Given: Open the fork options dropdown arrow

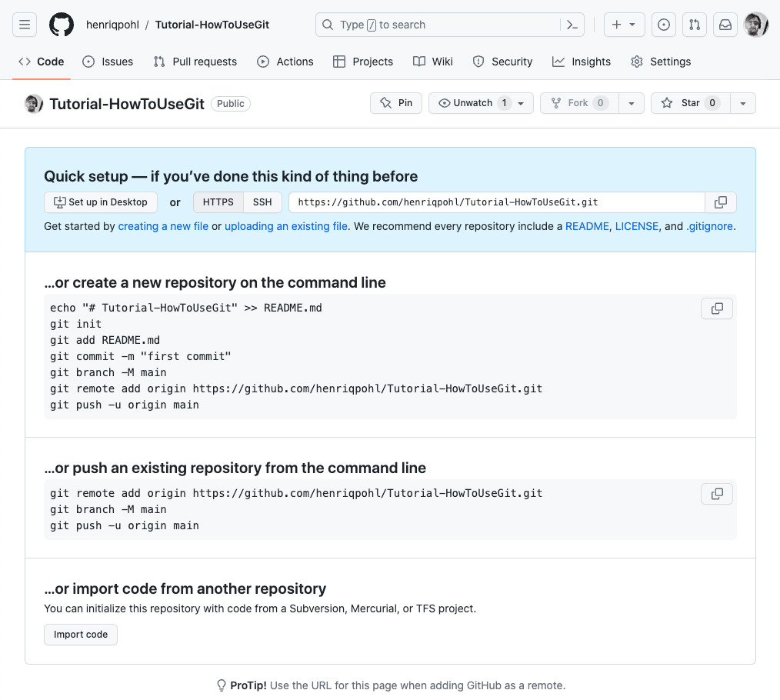Looking at the screenshot, I should (632, 103).
